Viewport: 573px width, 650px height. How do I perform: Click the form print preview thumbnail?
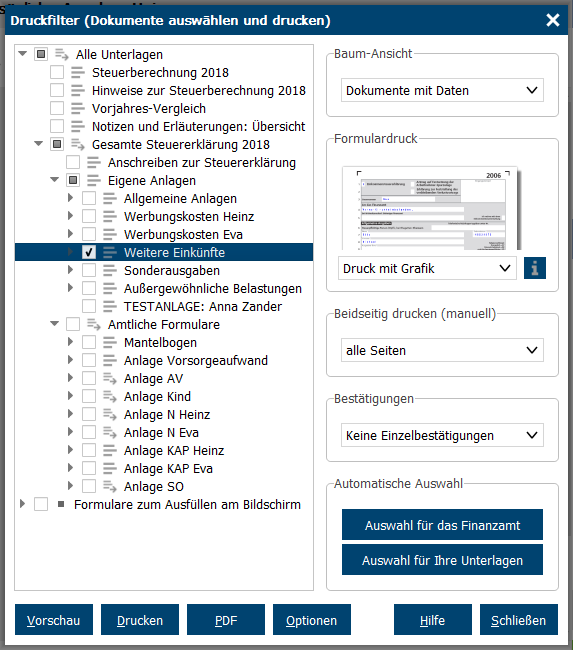click(431, 209)
